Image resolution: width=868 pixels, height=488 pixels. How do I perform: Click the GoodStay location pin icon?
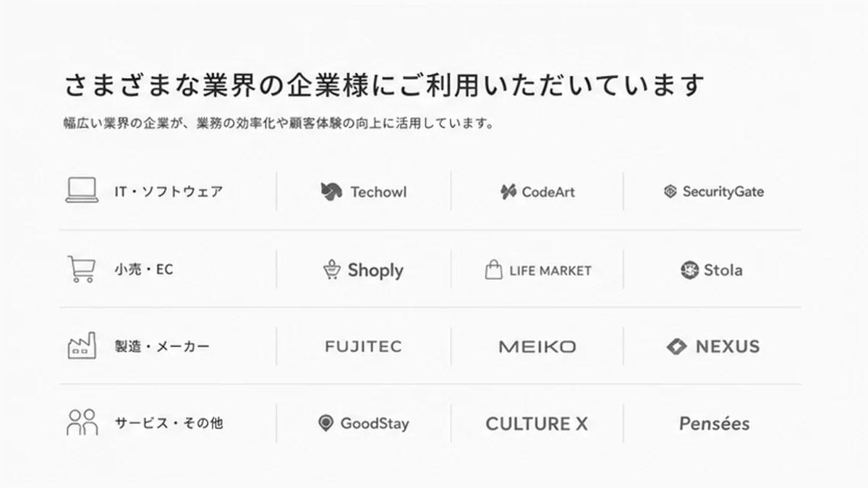[325, 423]
